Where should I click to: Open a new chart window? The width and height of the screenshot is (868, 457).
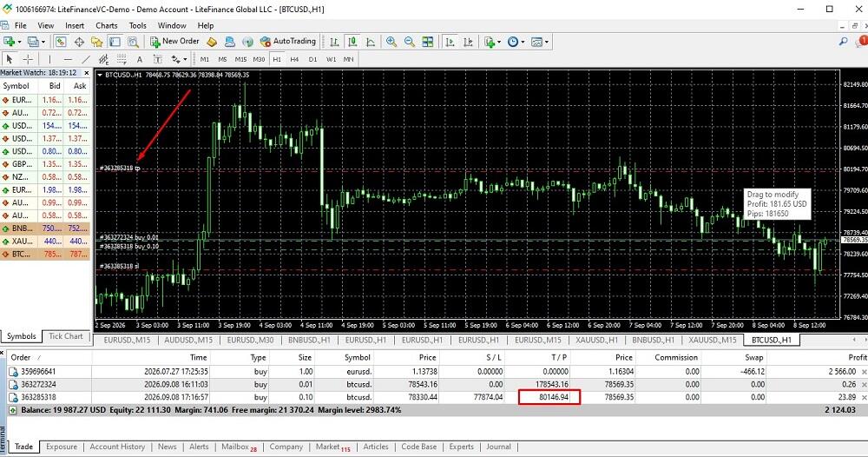[9, 42]
